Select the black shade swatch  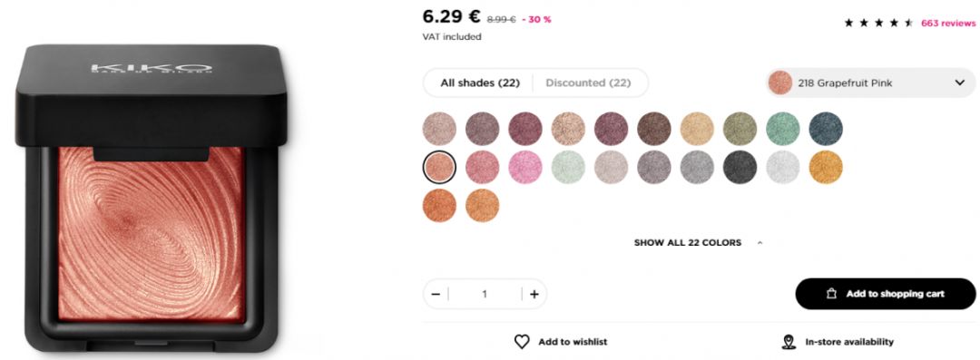point(740,168)
